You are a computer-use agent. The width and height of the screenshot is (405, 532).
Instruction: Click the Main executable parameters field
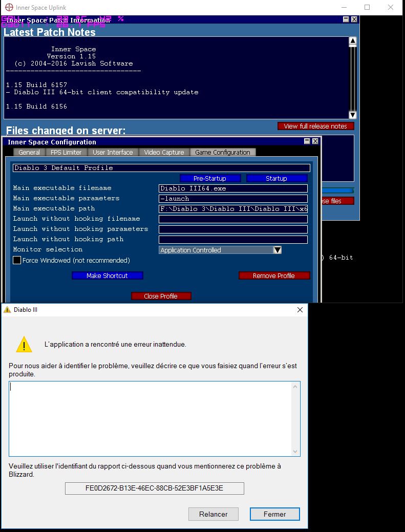(x=233, y=199)
